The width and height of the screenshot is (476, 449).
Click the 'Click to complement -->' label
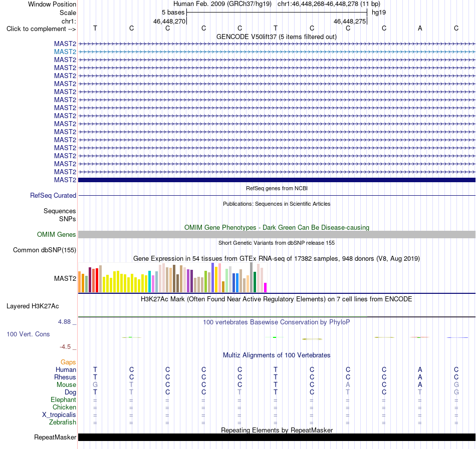click(41, 29)
